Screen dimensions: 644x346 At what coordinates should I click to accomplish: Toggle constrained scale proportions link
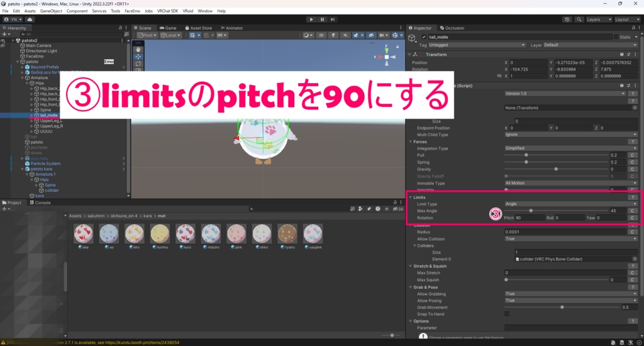point(499,76)
